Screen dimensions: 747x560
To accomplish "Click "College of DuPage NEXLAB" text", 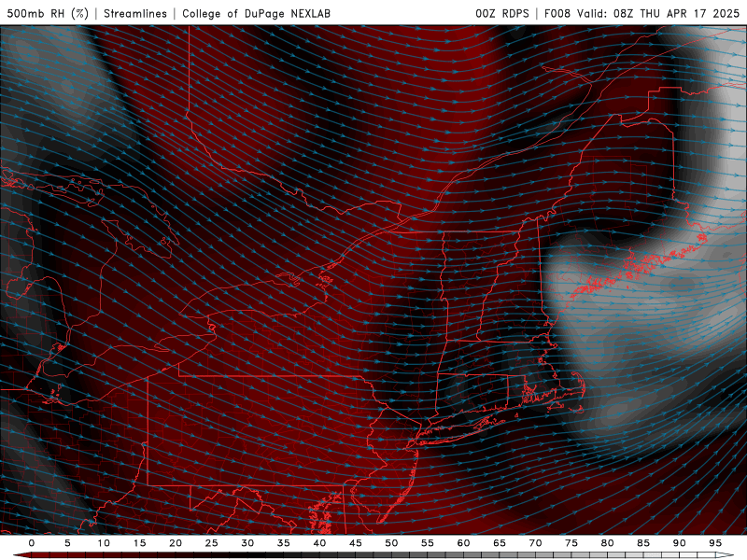I will pyautogui.click(x=256, y=13).
